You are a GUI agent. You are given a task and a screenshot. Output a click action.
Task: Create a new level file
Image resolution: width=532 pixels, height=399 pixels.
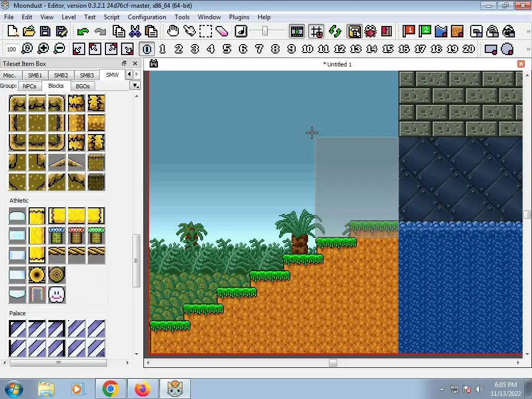pos(12,32)
